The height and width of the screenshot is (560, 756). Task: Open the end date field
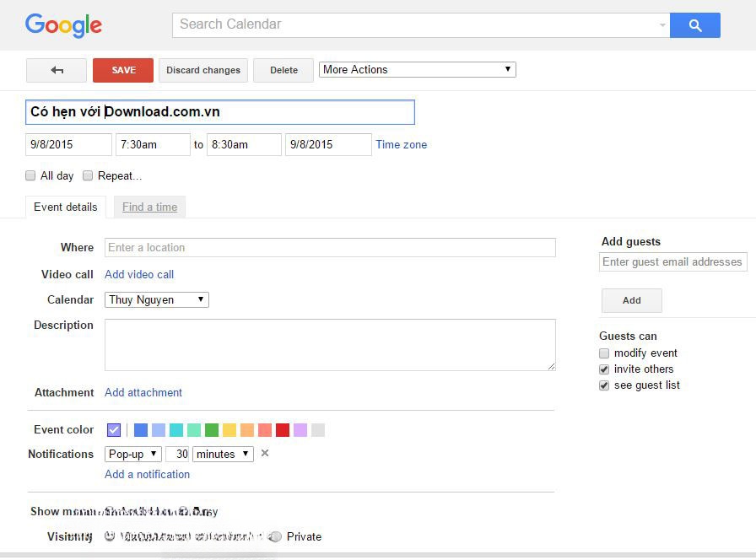coord(328,144)
